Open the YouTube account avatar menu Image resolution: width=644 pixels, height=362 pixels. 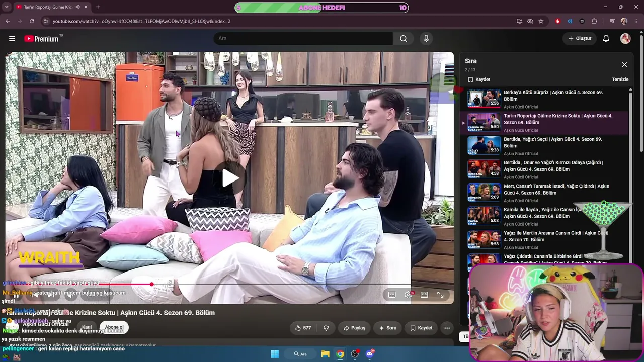[x=625, y=39]
